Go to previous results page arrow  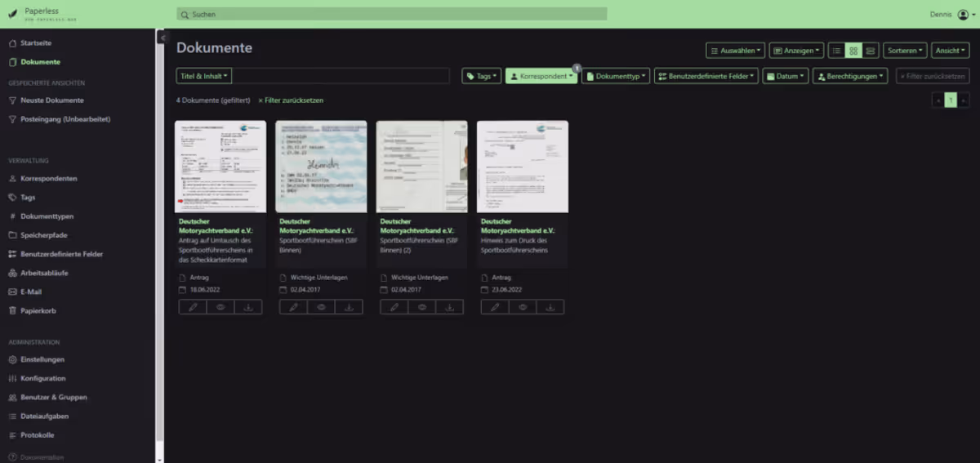point(938,100)
